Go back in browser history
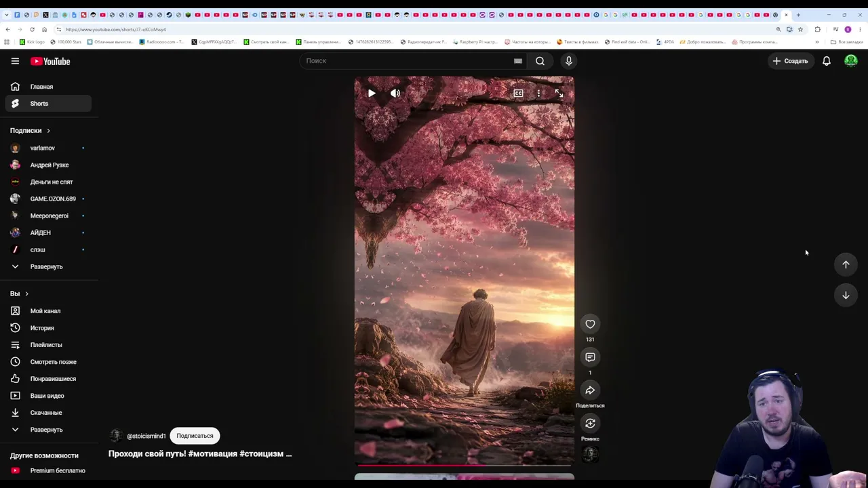Image resolution: width=868 pixels, height=488 pixels. pos(7,29)
